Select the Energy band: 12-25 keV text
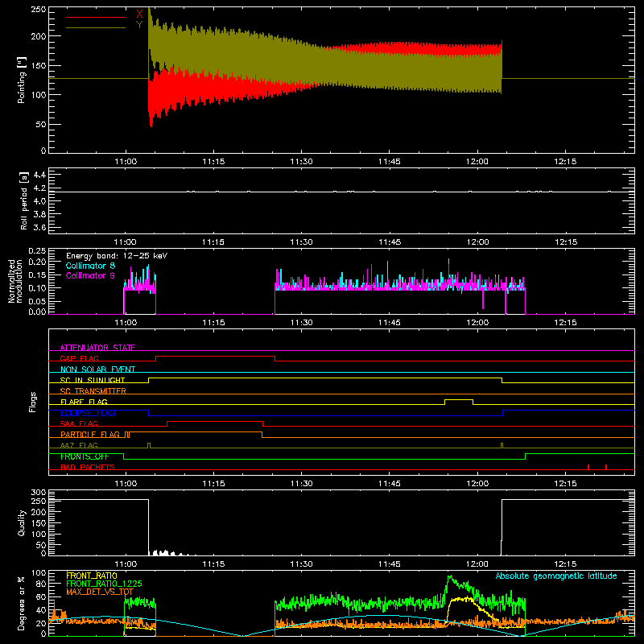Image resolution: width=644 pixels, height=644 pixels. [x=117, y=256]
